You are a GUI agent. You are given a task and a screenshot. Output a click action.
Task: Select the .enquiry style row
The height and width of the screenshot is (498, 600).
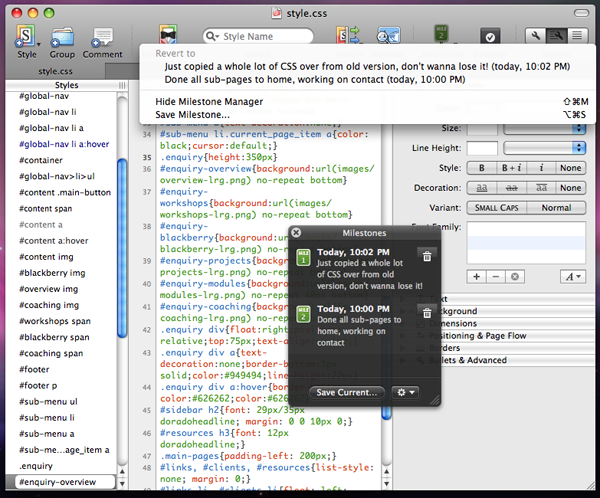36,466
